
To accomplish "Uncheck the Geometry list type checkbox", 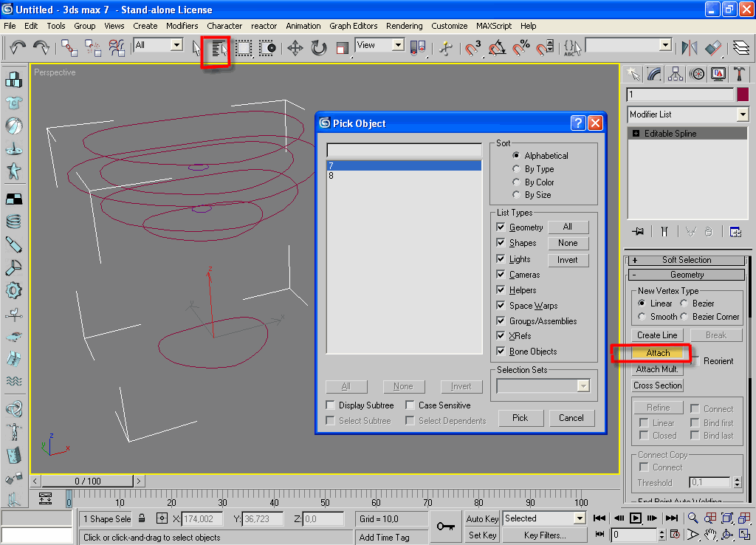I will [501, 227].
